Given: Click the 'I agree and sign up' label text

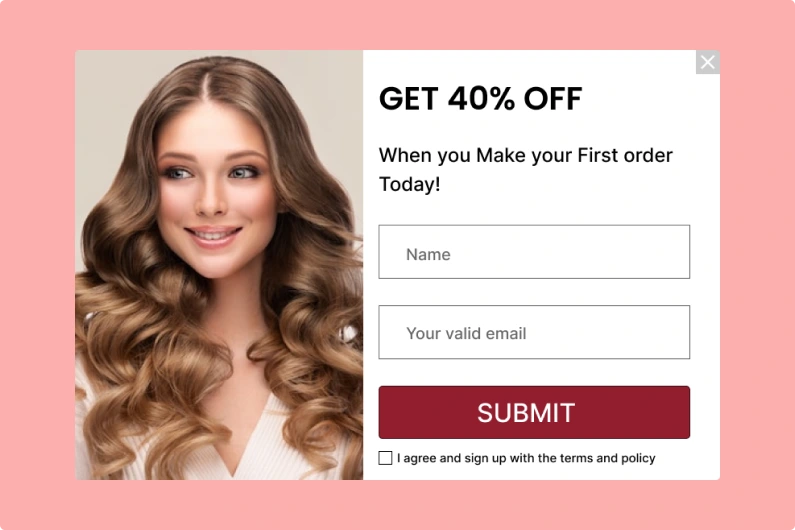Looking at the screenshot, I should click(x=451, y=458).
